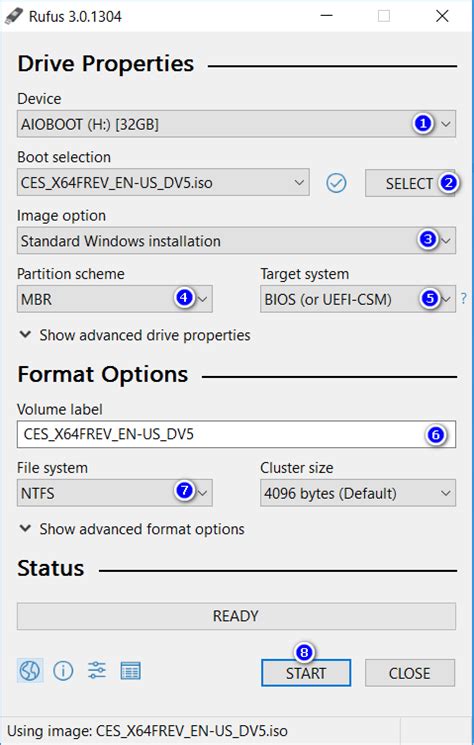The width and height of the screenshot is (474, 745).
Task: Open the application settings sliders icon
Action: pos(97,670)
